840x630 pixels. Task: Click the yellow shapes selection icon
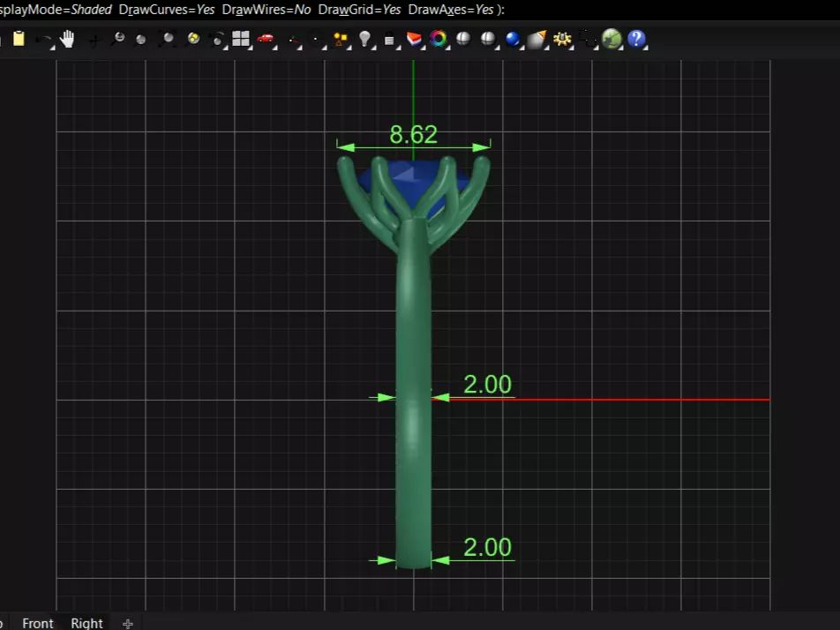pos(340,40)
